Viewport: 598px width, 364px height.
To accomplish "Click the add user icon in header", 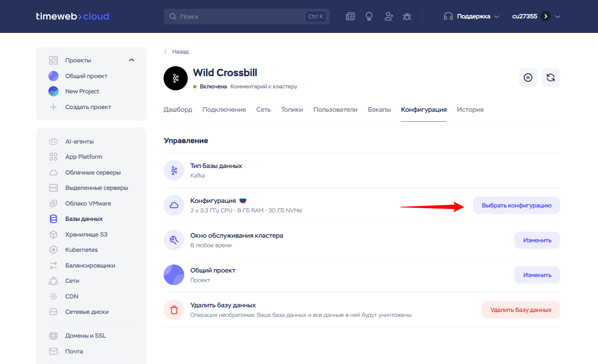I will point(388,16).
